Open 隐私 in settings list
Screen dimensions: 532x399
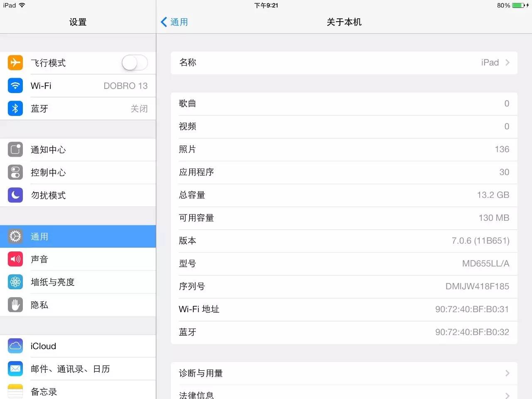(x=78, y=305)
